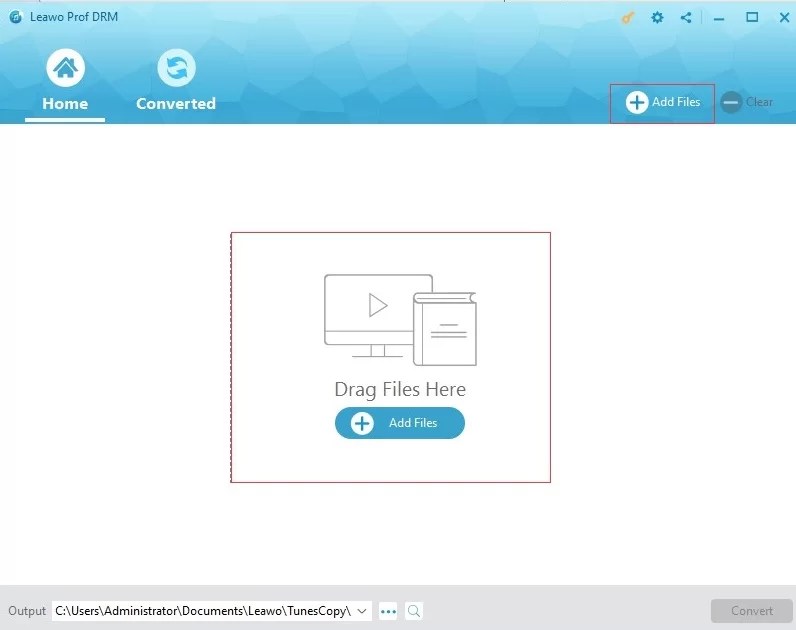Expand the output path dropdown arrow
796x630 pixels.
pyautogui.click(x=362, y=611)
